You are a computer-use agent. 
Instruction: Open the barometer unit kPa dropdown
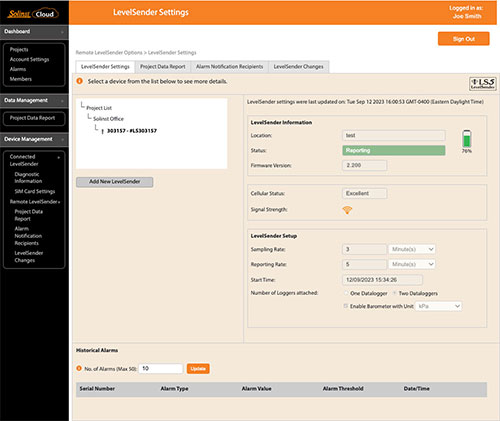click(x=438, y=306)
